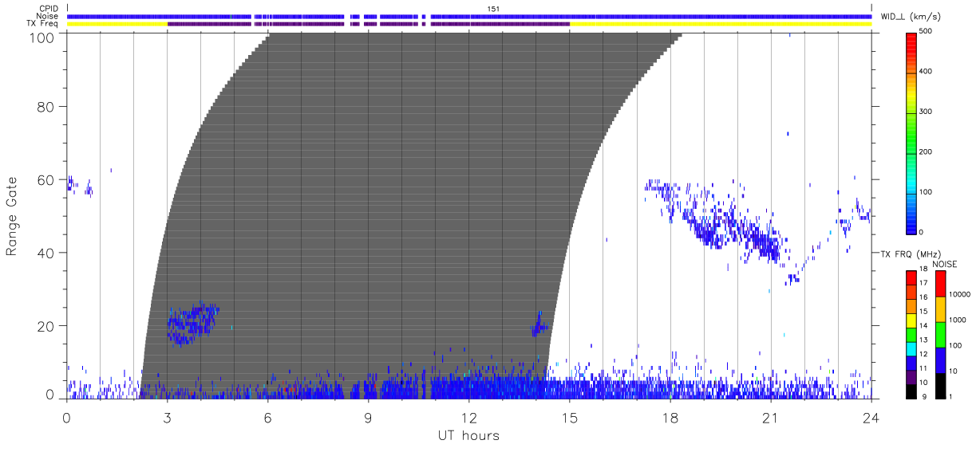Click the x-axis tick label 24
Screen dimensions: 980x452
871,416
